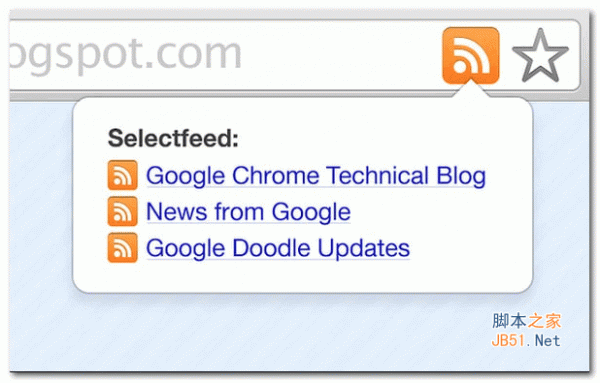Focus the empty address bar area before RSS icon
The image size is (600, 383).
(341, 55)
